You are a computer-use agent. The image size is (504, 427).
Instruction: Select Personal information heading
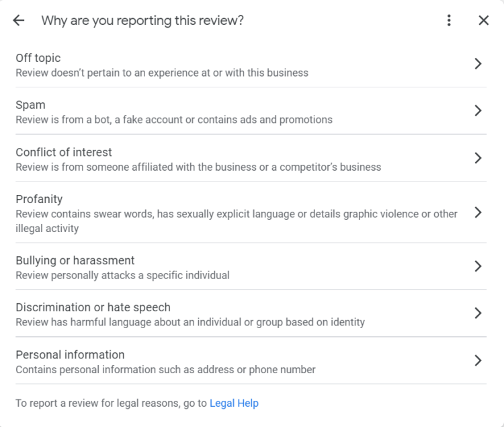(70, 355)
